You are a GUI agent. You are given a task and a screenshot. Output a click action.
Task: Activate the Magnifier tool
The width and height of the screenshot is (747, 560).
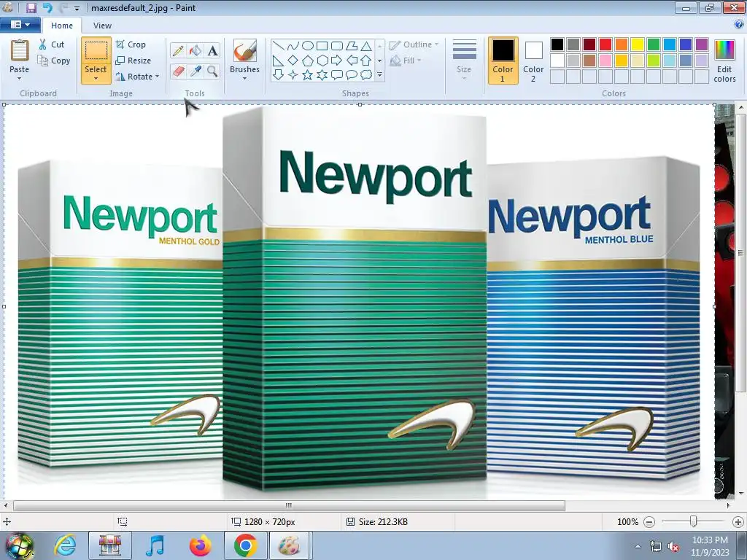point(212,71)
